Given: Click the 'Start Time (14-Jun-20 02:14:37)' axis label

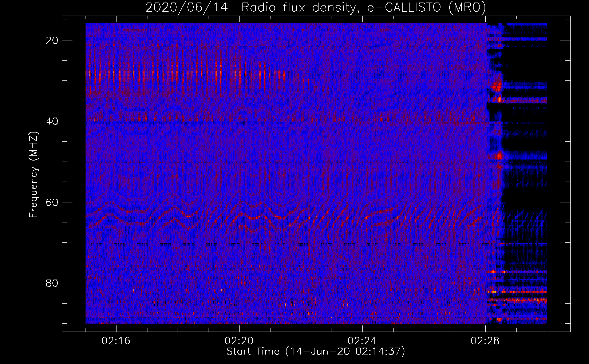Looking at the screenshot, I should (x=316, y=352).
